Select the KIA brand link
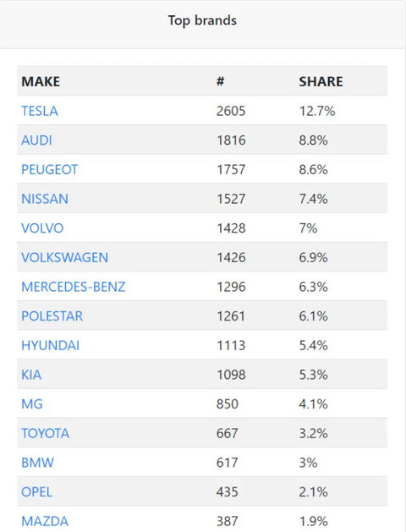The height and width of the screenshot is (532, 406). pos(31,375)
